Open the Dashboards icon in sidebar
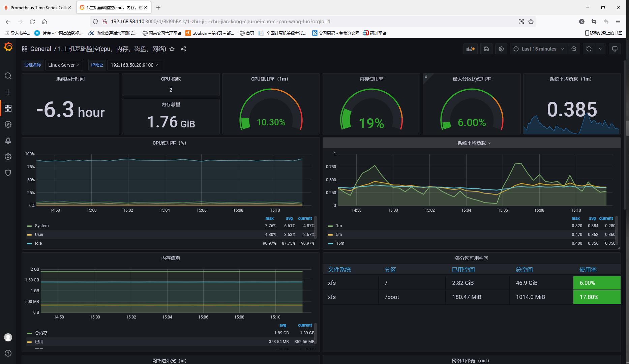The height and width of the screenshot is (364, 629). 8,108
